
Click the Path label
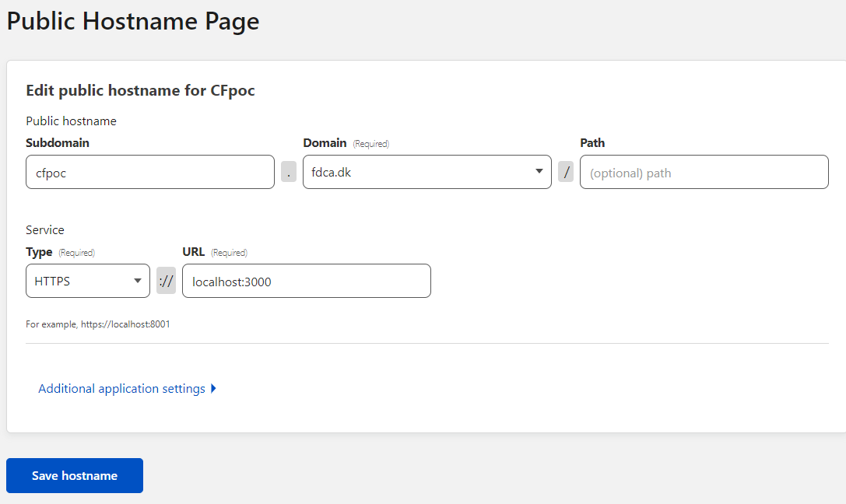[592, 143]
